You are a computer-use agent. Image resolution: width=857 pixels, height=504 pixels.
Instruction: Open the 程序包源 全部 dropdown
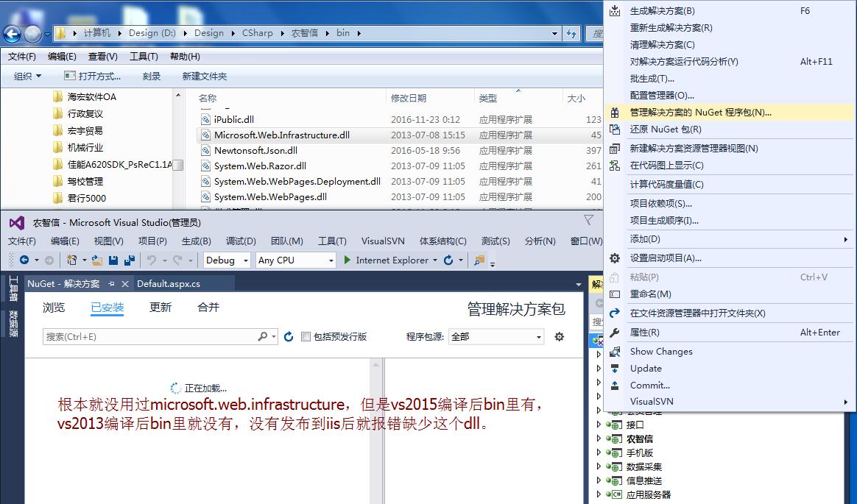coord(496,336)
